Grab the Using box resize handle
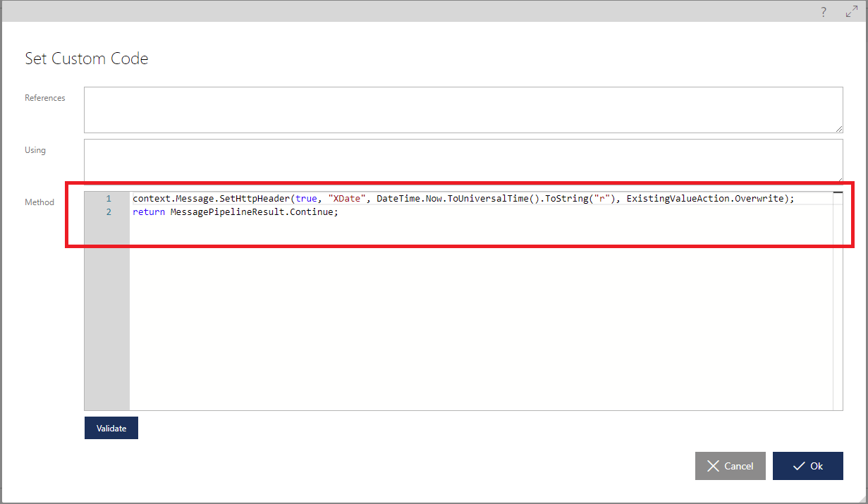This screenshot has width=868, height=504. pos(838,180)
